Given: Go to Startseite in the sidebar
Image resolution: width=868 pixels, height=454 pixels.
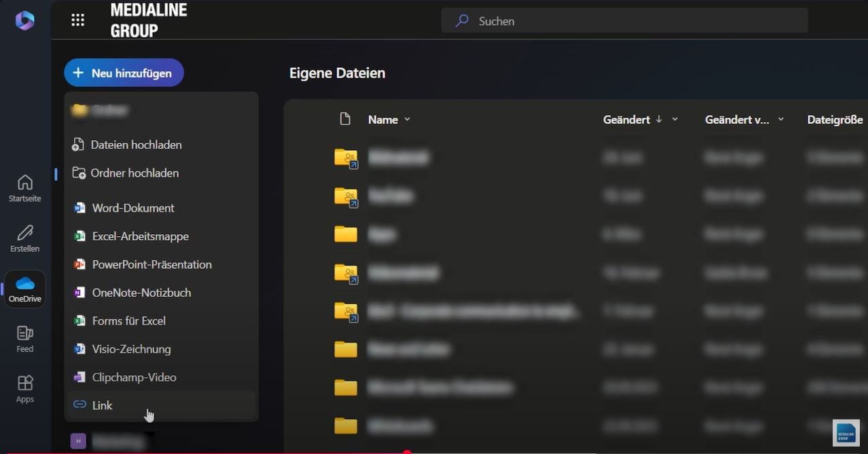Looking at the screenshot, I should pyautogui.click(x=25, y=189).
